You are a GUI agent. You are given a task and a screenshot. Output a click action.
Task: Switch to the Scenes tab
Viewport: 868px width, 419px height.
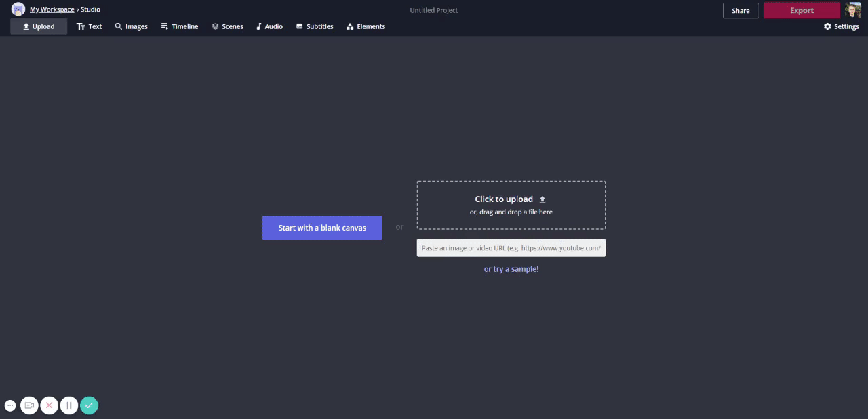(x=227, y=26)
